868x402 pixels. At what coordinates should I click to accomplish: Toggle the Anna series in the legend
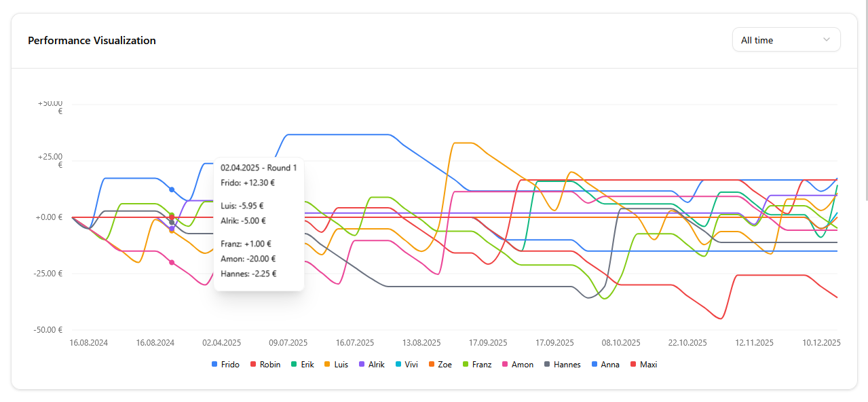[x=594, y=365]
